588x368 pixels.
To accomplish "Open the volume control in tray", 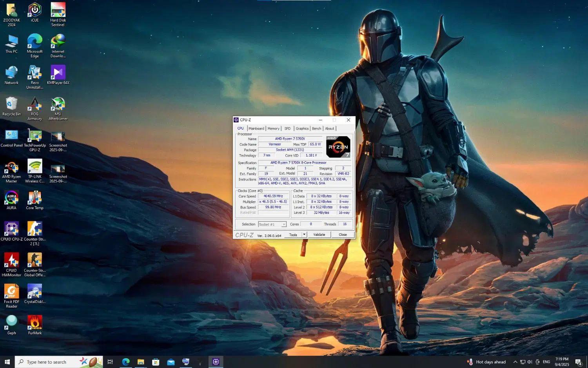I will [530, 362].
